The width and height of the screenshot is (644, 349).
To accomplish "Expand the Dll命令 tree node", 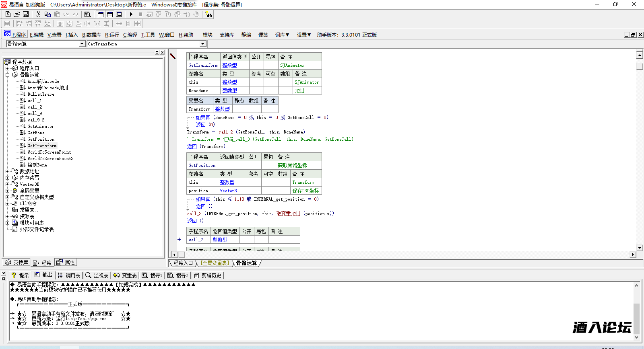I will (7, 203).
